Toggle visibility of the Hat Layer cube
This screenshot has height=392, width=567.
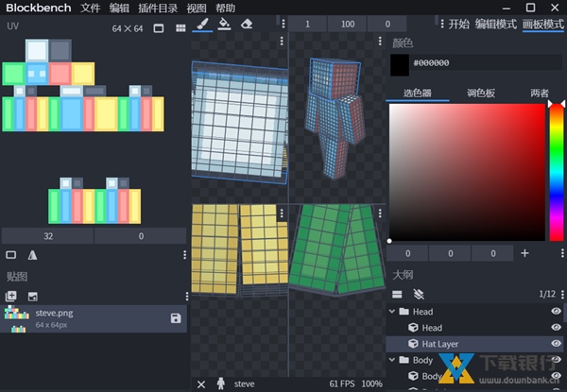tap(556, 344)
